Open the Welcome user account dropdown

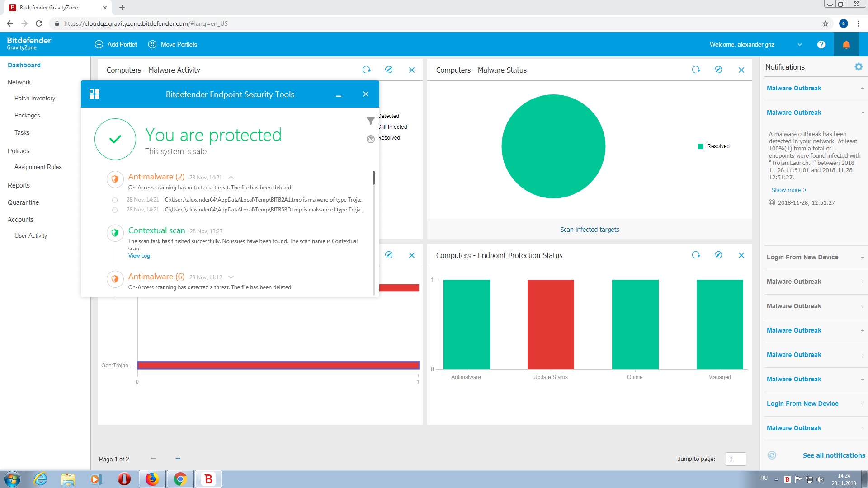[x=799, y=44]
